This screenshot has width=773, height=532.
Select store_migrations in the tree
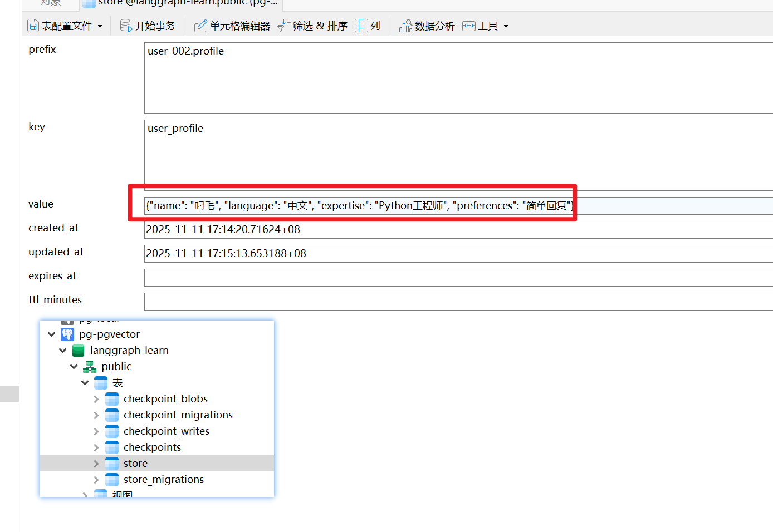(x=164, y=480)
